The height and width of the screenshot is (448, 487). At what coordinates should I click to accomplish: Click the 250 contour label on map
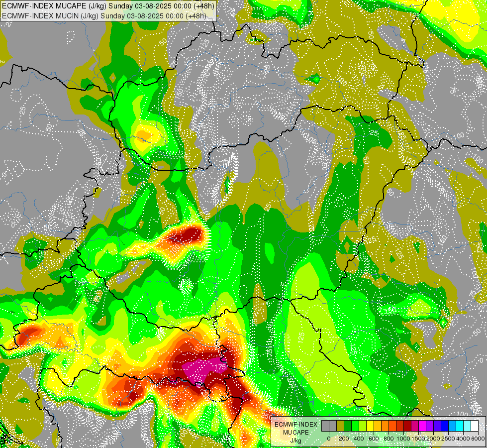coord(266,416)
